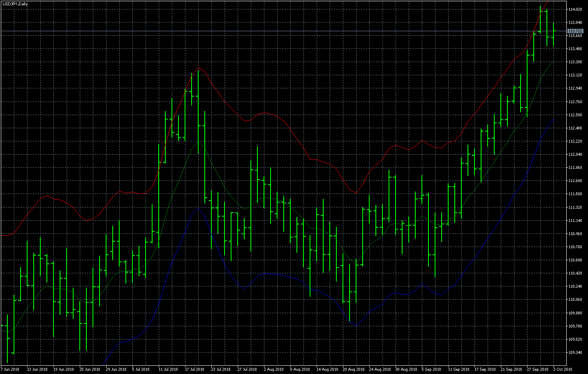Select the 3 Oct 2018 date label
The image size is (588, 374).
(563, 369)
